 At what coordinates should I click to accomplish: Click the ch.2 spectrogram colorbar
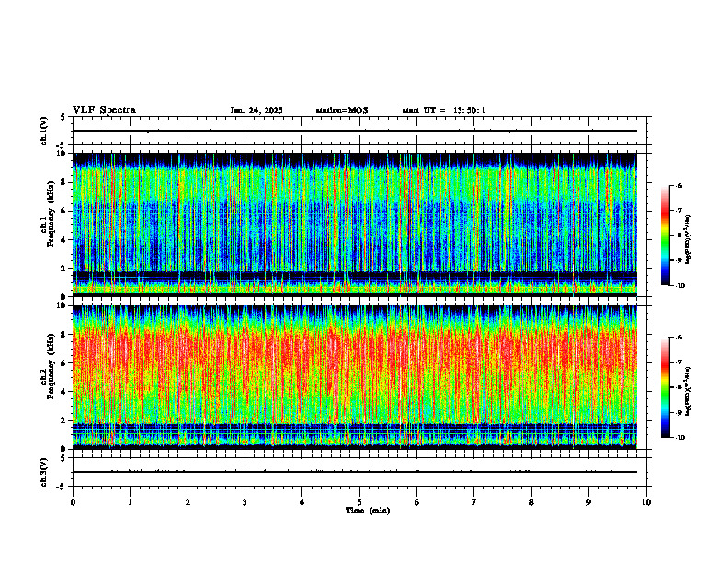tap(665, 387)
